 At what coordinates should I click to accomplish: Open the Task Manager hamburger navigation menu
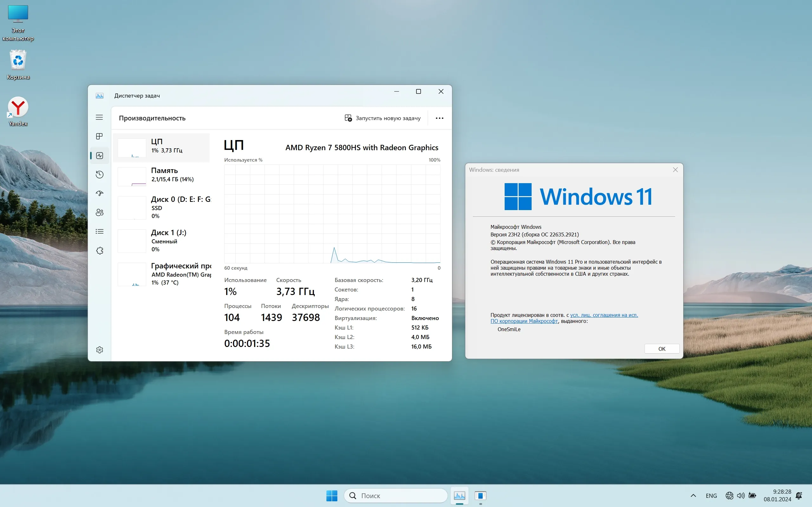click(99, 117)
